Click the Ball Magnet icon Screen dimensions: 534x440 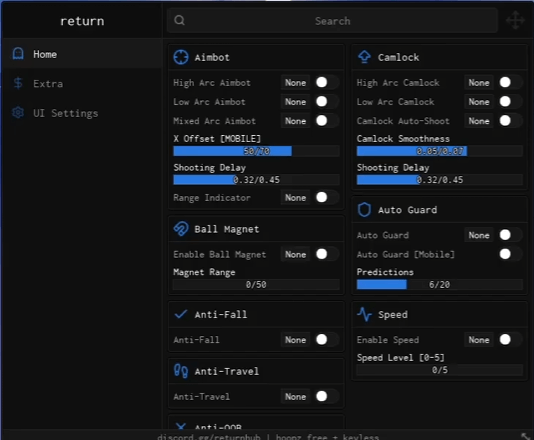click(181, 229)
